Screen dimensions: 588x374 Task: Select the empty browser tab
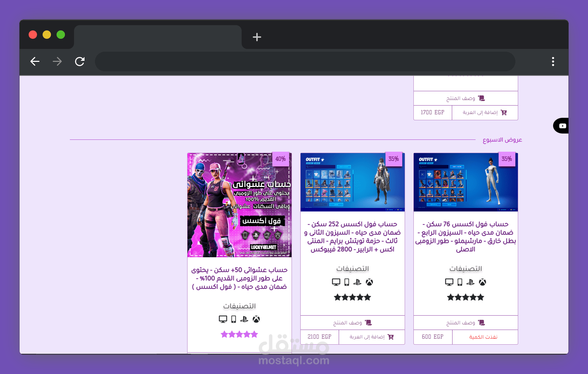click(158, 37)
